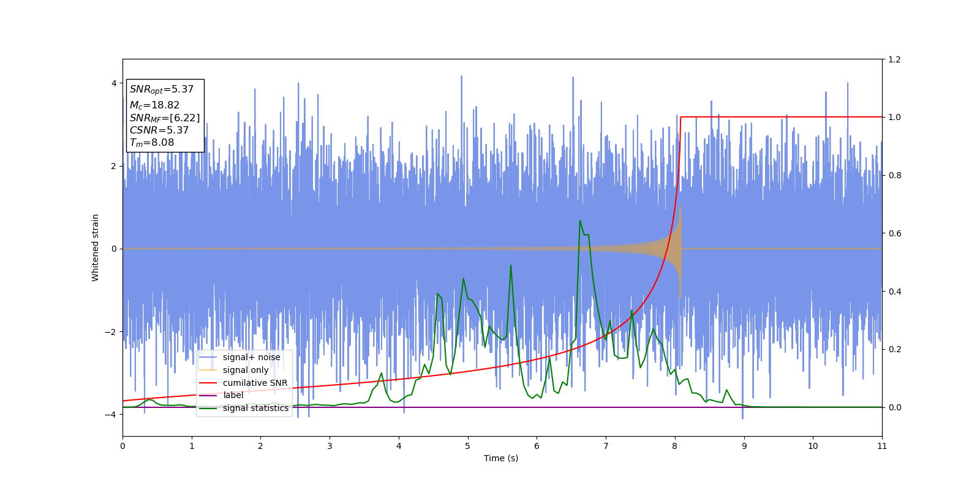Click x-axis tick label 3
Image resolution: width=980 pixels, height=490 pixels.
(x=330, y=446)
